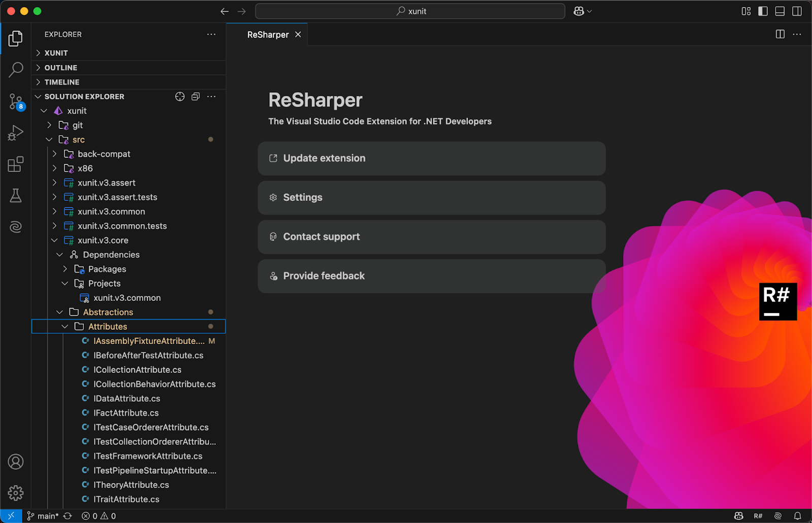
Task: Split the editor to the right
Action: (780, 34)
